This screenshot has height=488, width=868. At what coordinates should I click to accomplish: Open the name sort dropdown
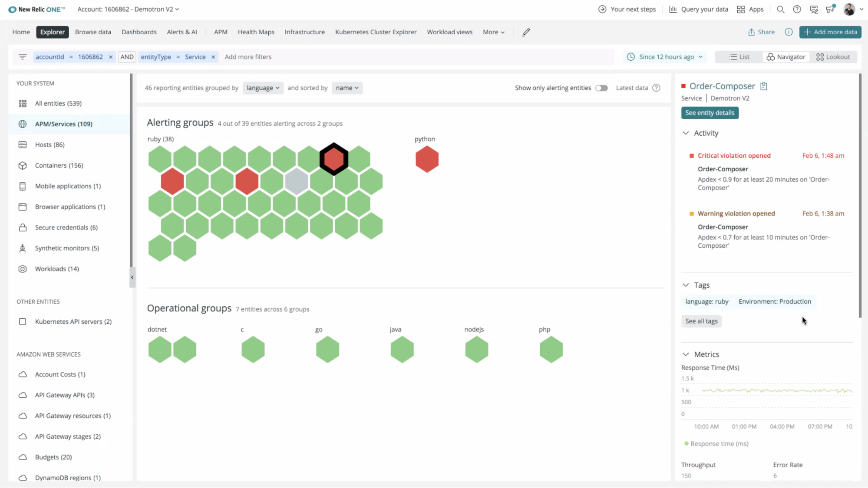pos(347,88)
